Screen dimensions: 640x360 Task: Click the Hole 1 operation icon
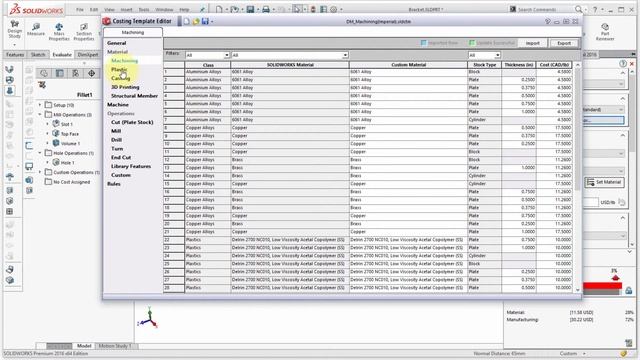(x=56, y=162)
